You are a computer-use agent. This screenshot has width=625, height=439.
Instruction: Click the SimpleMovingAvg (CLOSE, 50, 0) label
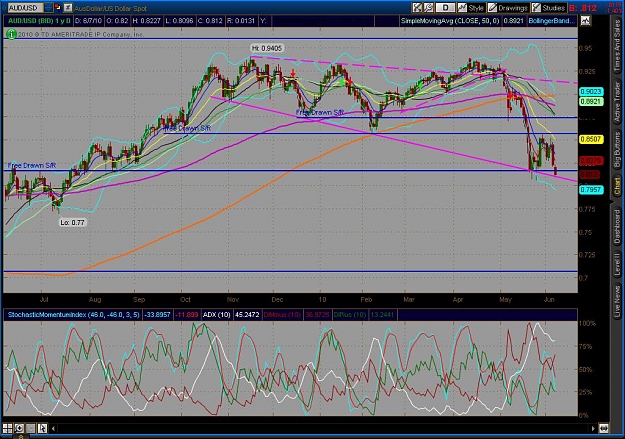450,21
